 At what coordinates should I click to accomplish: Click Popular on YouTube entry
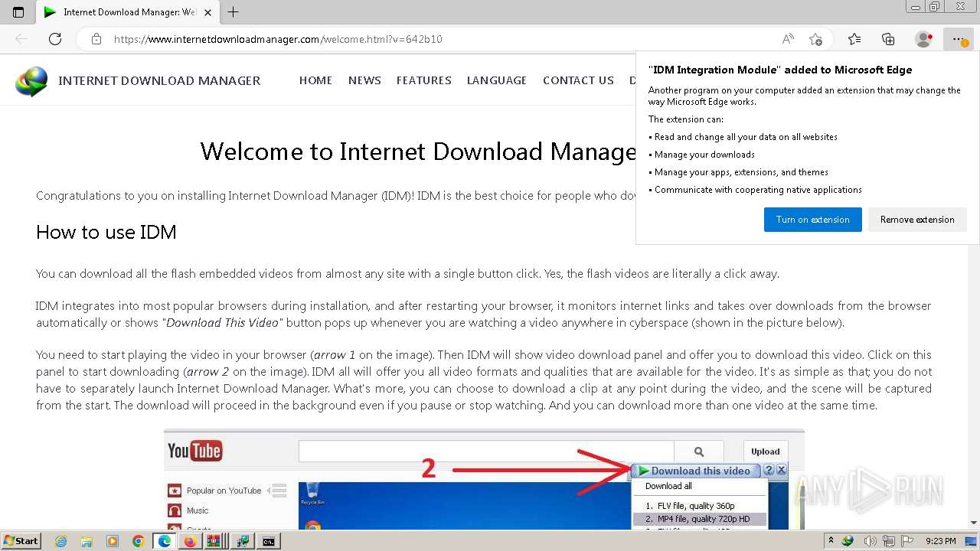[x=224, y=491]
